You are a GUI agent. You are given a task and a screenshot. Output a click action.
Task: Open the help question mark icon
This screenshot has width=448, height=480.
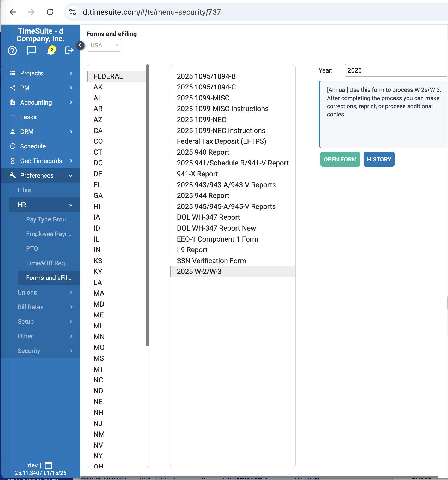click(12, 51)
